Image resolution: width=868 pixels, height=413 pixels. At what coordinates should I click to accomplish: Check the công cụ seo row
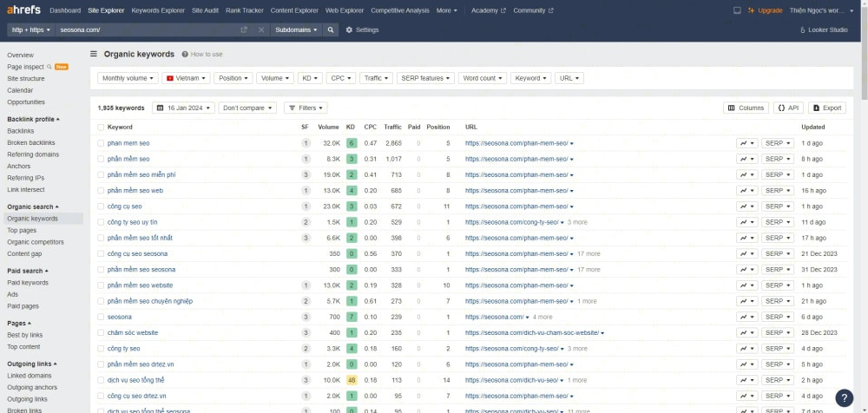[101, 206]
